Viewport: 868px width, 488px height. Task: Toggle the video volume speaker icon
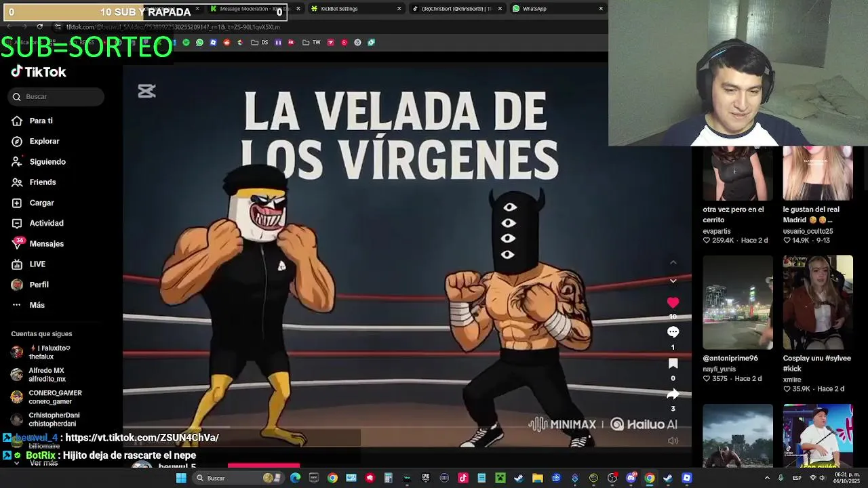click(673, 441)
